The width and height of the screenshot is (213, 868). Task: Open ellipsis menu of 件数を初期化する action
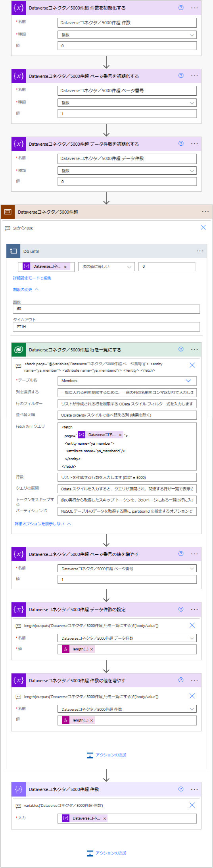pyautogui.click(x=194, y=8)
